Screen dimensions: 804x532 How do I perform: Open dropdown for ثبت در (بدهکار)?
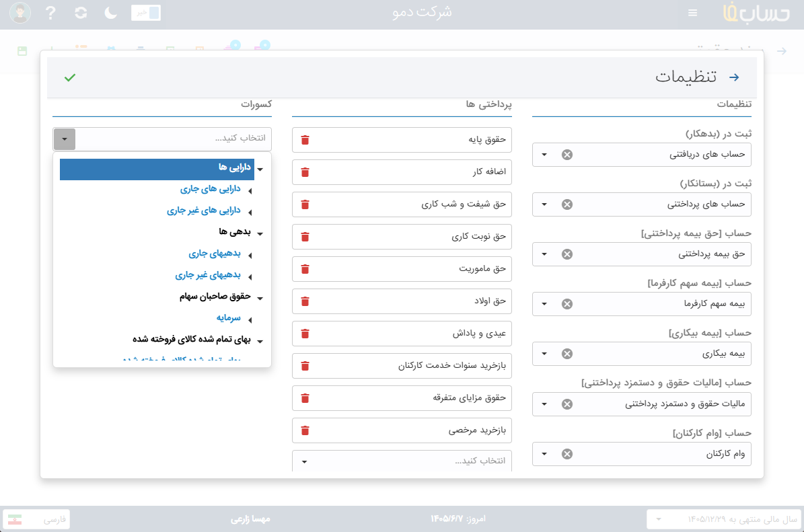544,155
